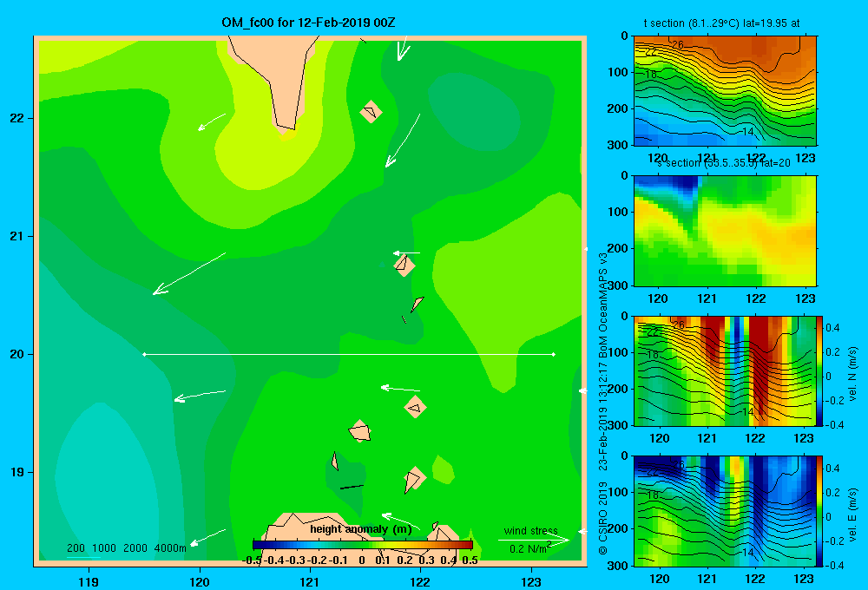Click the 100 depth label on temperature section

point(617,72)
